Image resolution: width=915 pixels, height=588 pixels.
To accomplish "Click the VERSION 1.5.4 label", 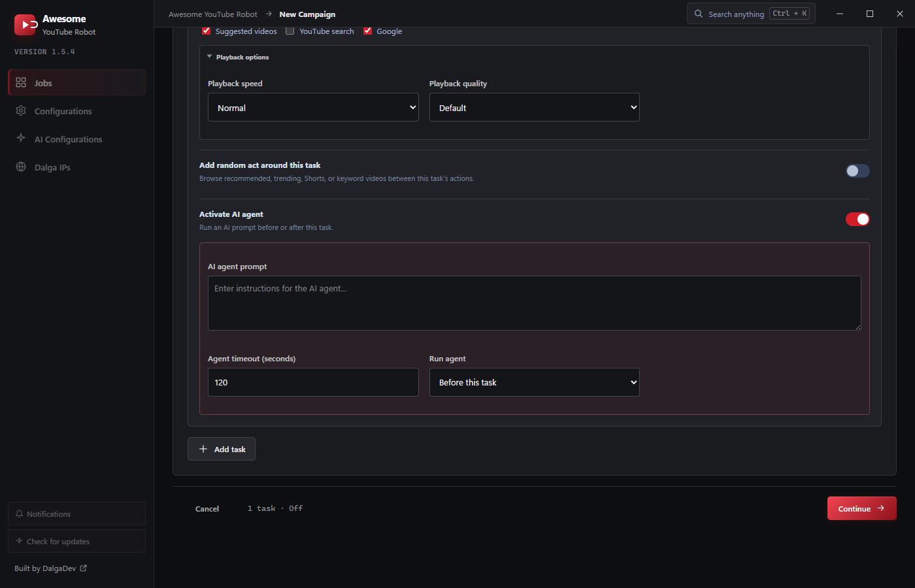I will pyautogui.click(x=44, y=52).
